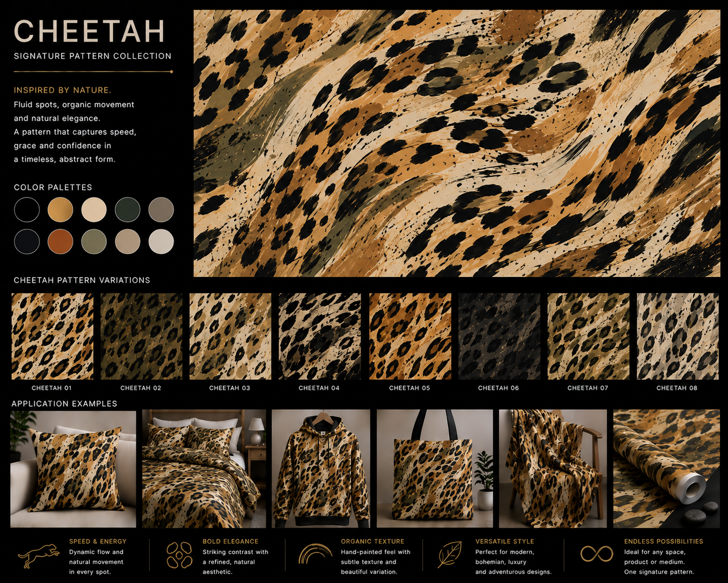Open the throw pillow application image
The width and height of the screenshot is (728, 583).
click(x=73, y=469)
